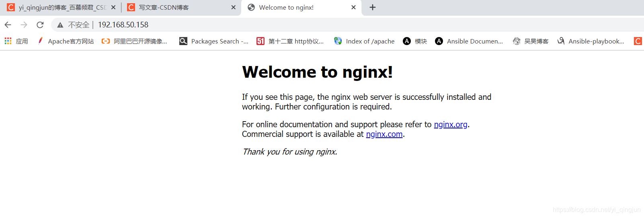
Task: Go back using the browser back arrow
Action: point(8,25)
